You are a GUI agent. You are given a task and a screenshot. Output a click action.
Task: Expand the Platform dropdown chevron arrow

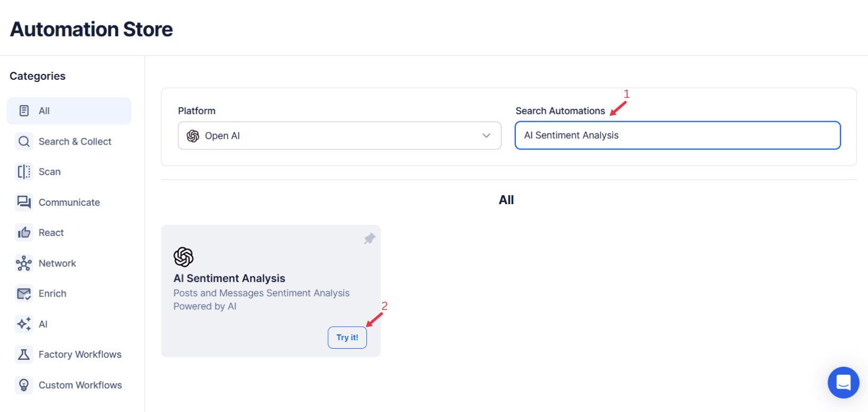(x=486, y=136)
